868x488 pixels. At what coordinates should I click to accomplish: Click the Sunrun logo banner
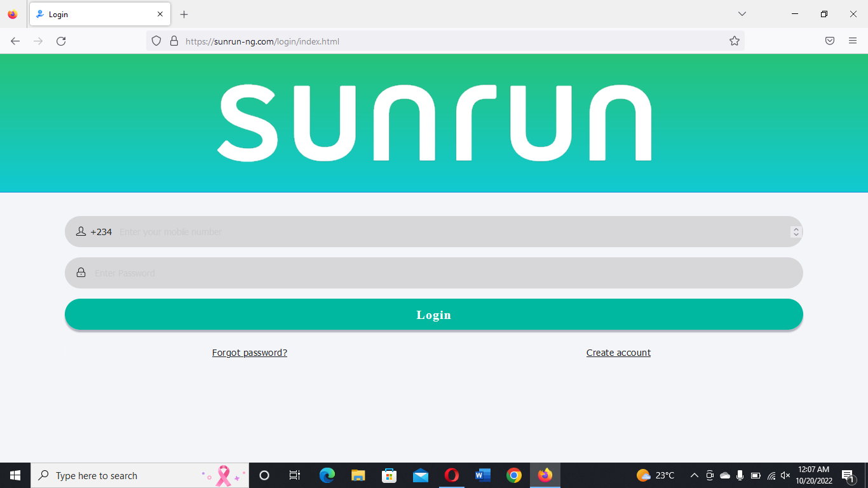(434, 123)
